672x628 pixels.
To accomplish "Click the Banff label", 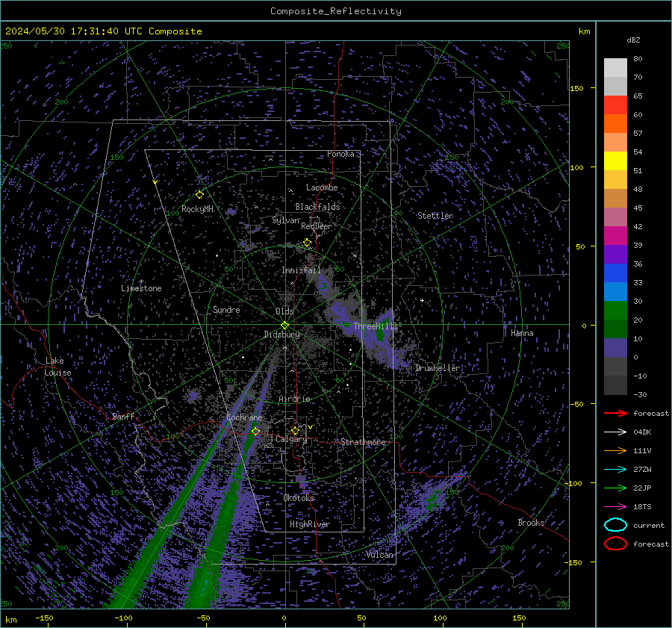I will click(123, 417).
